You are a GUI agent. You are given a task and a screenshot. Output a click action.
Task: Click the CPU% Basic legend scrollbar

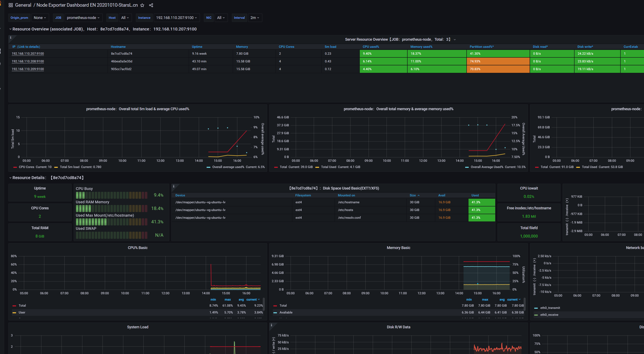coord(264,304)
